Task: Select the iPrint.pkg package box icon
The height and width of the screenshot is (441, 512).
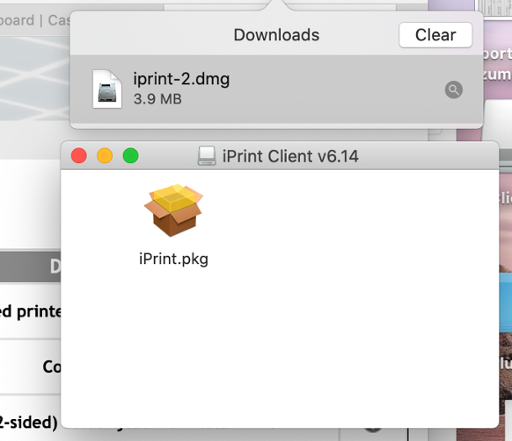Action: (x=173, y=210)
